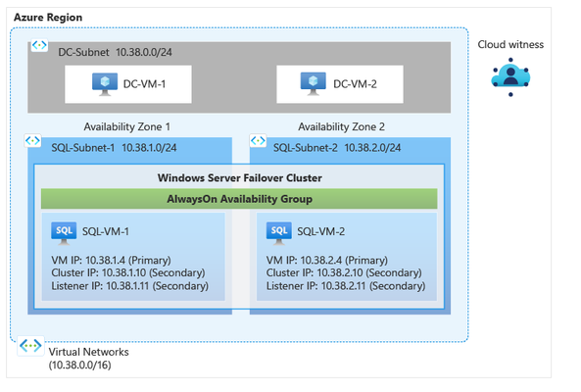The image size is (581, 392).
Task: Click the Virtual Networks 10.38.0.0/16 text
Action: (88, 359)
